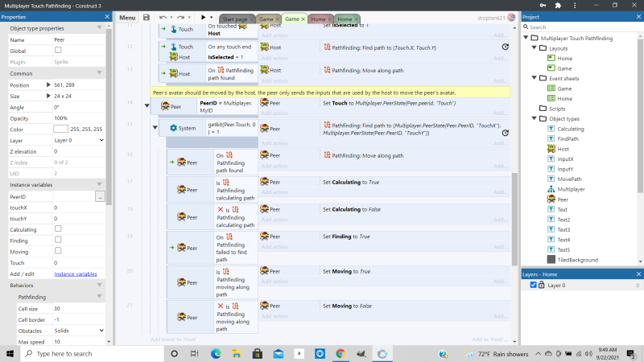Switch to the Start page tab
The image size is (644, 362).
click(x=234, y=19)
